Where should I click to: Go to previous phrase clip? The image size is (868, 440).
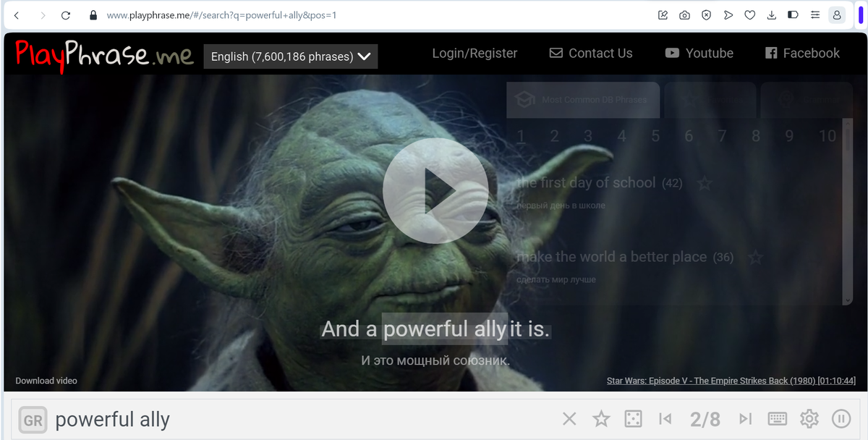(x=665, y=418)
